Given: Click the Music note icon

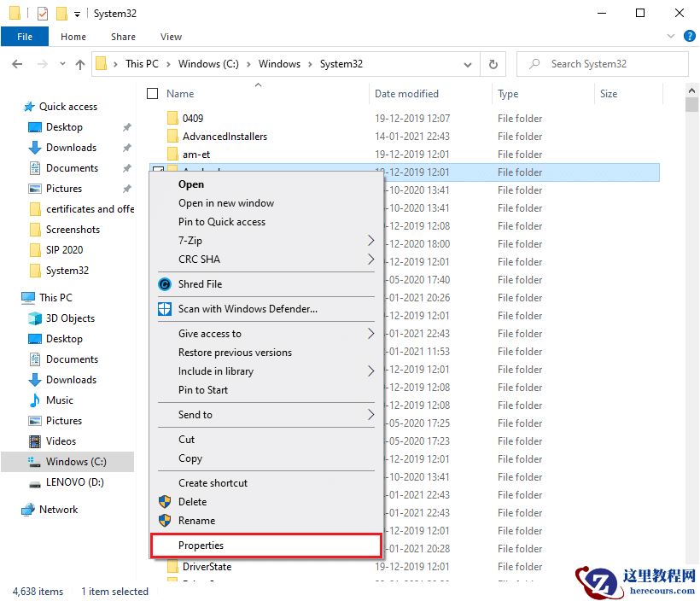Looking at the screenshot, I should (35, 400).
